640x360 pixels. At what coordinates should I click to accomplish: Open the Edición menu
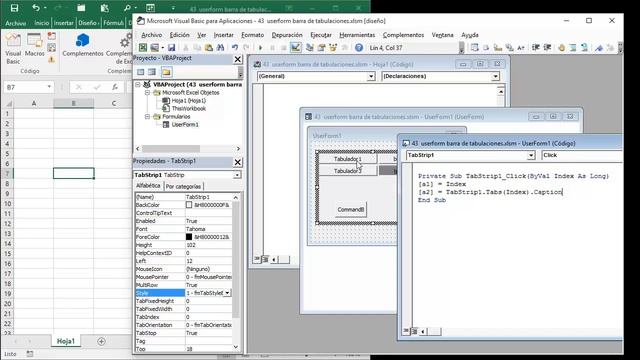(x=180, y=35)
